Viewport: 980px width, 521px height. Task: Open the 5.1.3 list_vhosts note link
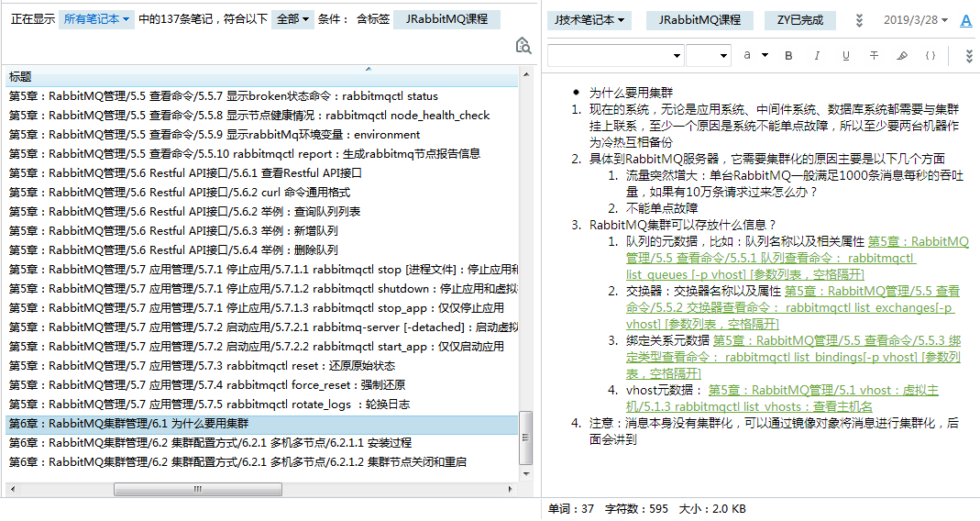(x=782, y=398)
